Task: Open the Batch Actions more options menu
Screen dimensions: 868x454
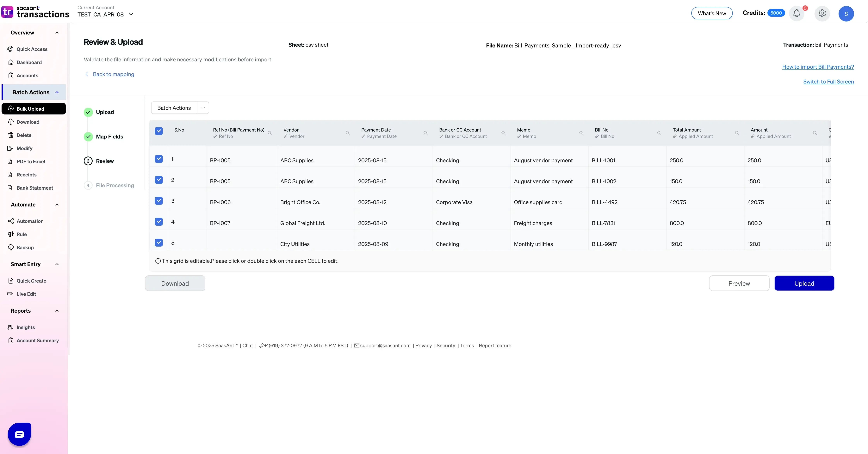Action: (x=203, y=108)
